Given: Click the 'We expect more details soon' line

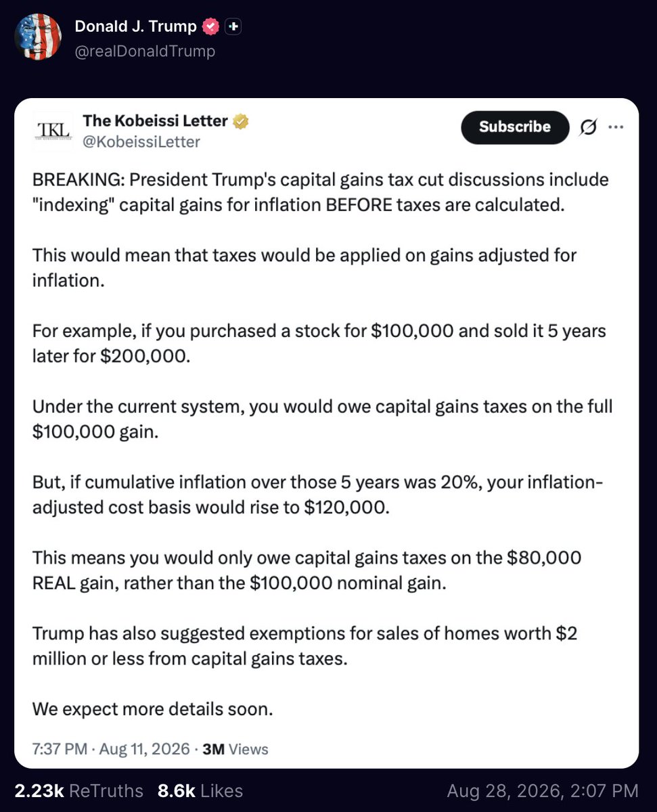Looking at the screenshot, I should (152, 710).
